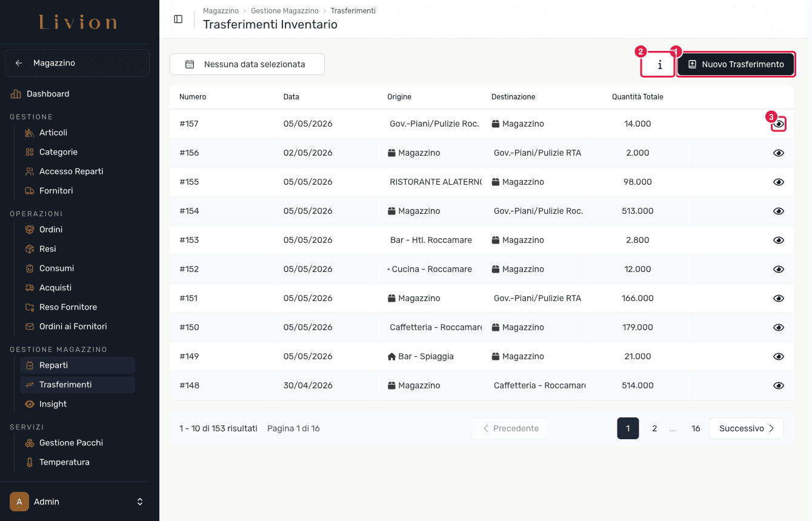The height and width of the screenshot is (521, 812).
Task: Click the Ordini ai Fornitori envelope icon
Action: pyautogui.click(x=30, y=327)
